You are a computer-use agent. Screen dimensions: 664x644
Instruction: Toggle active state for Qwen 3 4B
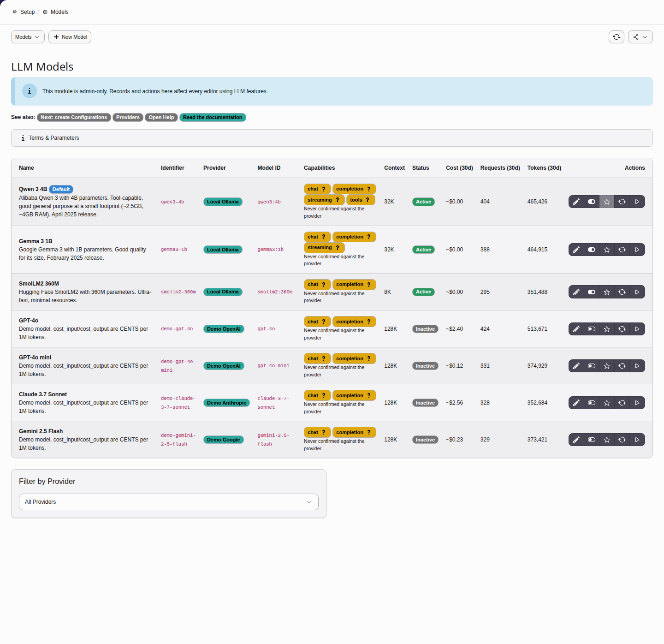point(592,202)
